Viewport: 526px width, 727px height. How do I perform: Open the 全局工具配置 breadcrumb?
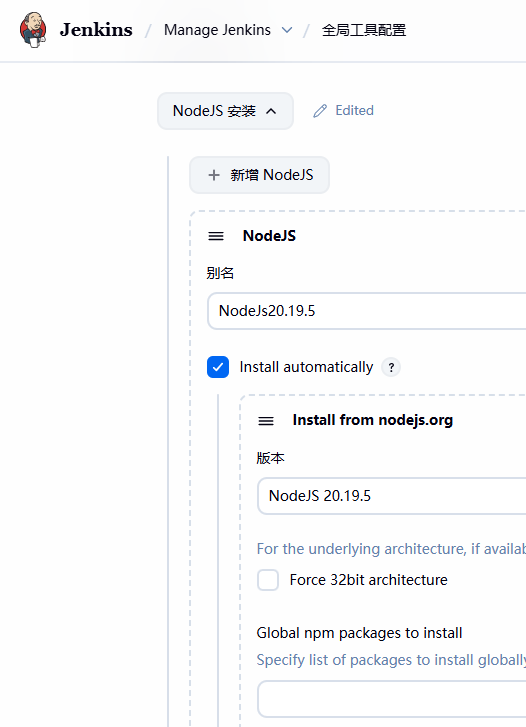coord(364,30)
